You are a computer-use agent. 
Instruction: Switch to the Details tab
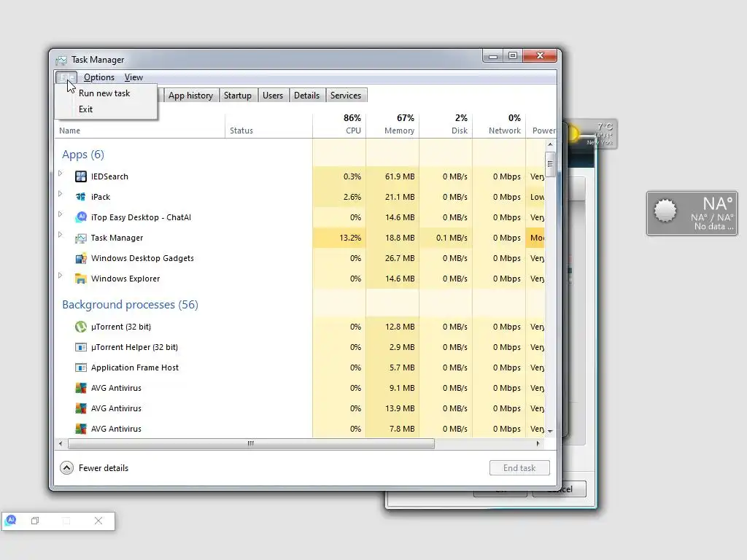307,96
